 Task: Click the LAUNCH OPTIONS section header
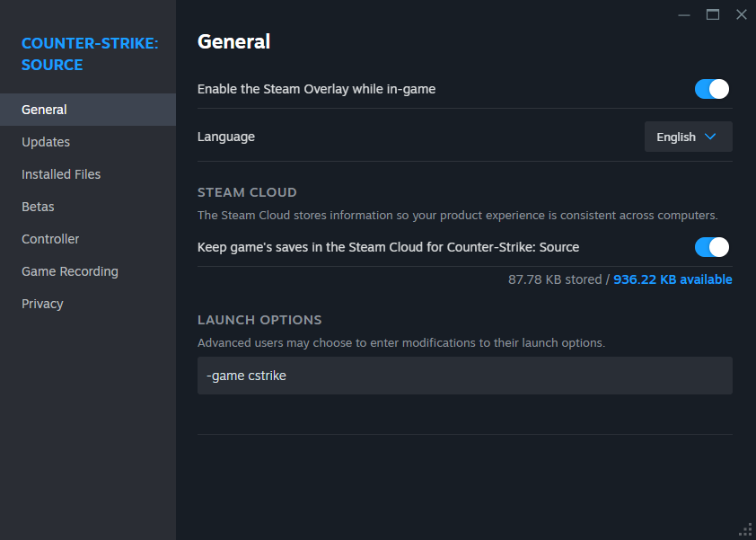(x=259, y=320)
